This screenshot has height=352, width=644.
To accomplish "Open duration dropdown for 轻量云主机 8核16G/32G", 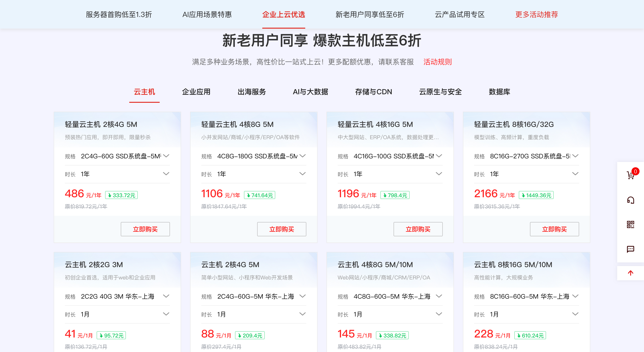I will pos(575,174).
